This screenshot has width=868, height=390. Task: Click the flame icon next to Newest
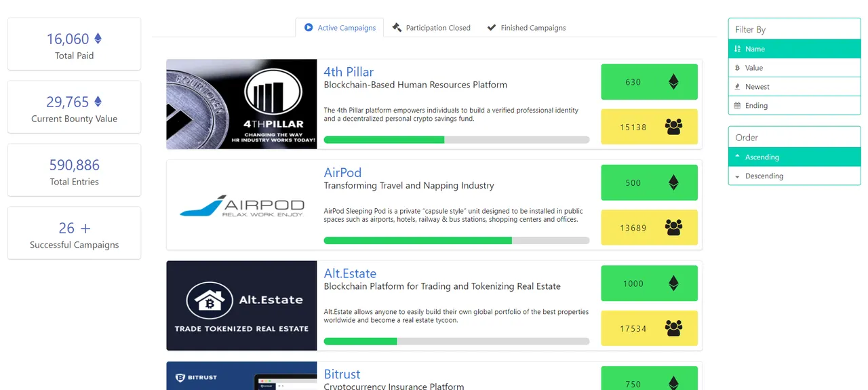tap(738, 87)
